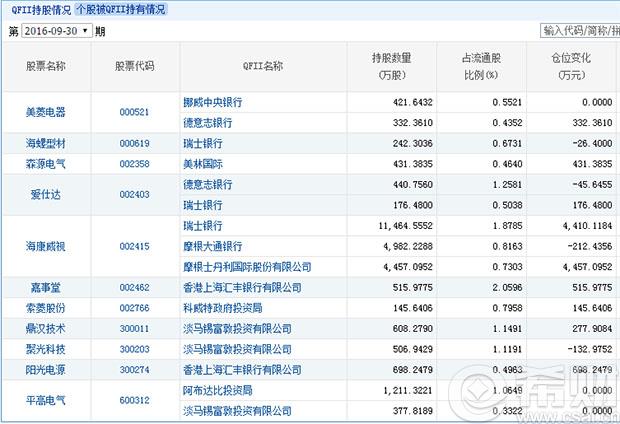620x424 pixels.
Task: Open stock link 海康威视
Action: (x=45, y=246)
